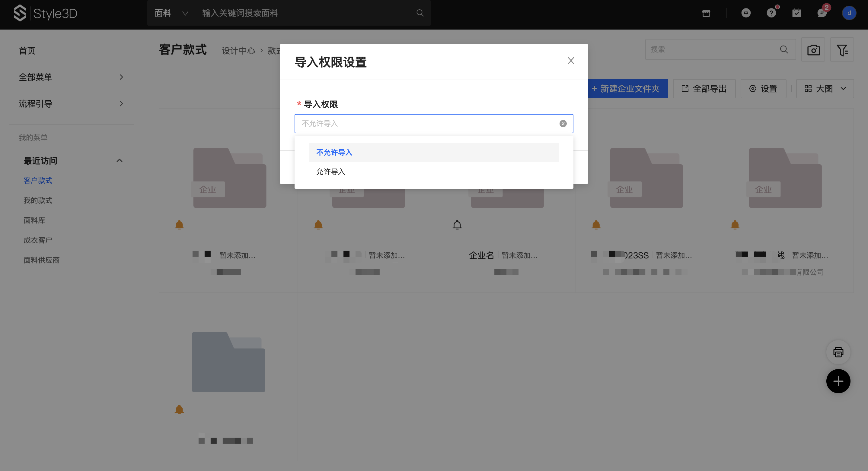Choose 不允许导入 option in the list
This screenshot has height=471, width=868.
click(334, 153)
